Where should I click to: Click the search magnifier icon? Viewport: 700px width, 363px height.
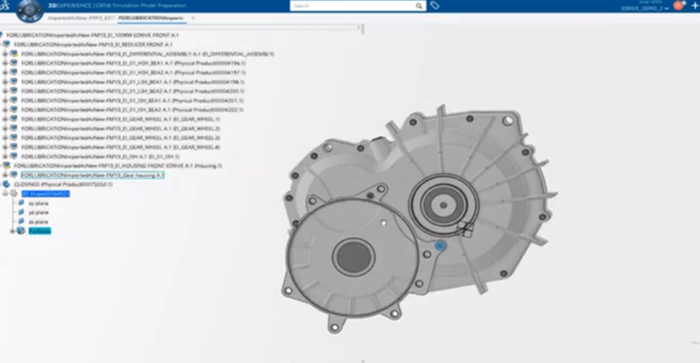pos(419,6)
